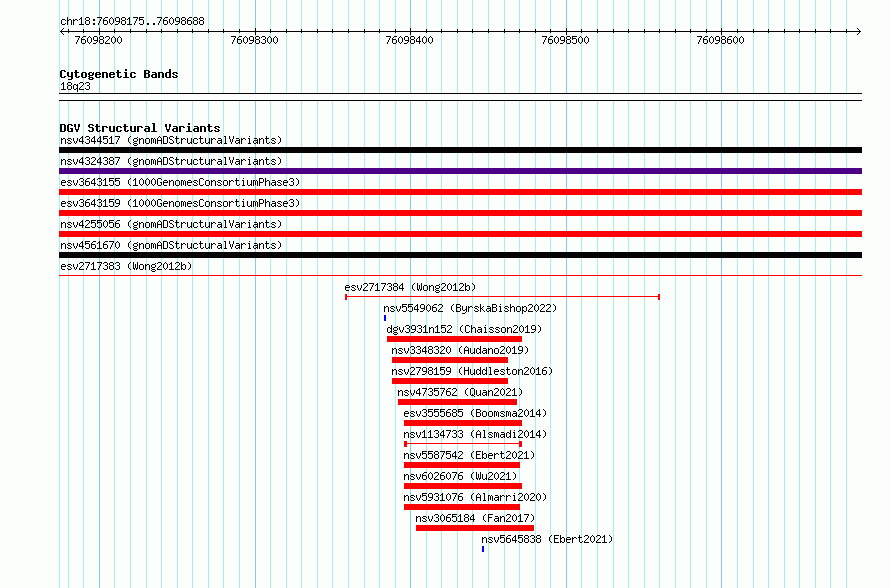Click the nsv3348320 Audano2019 label
890x588 pixels.
[460, 350]
